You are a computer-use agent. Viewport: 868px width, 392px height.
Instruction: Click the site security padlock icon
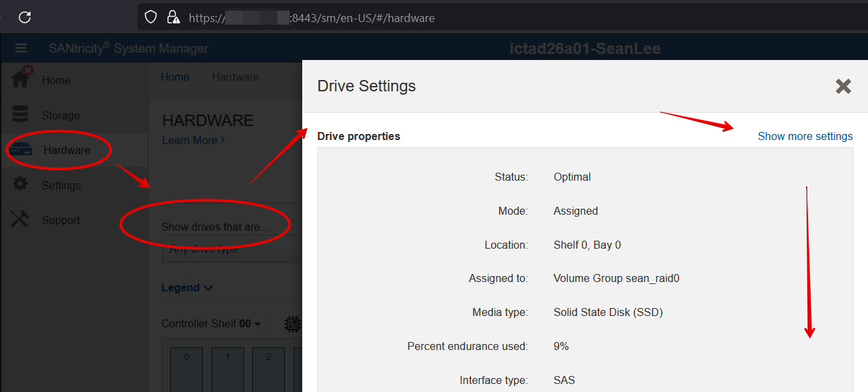(x=173, y=17)
